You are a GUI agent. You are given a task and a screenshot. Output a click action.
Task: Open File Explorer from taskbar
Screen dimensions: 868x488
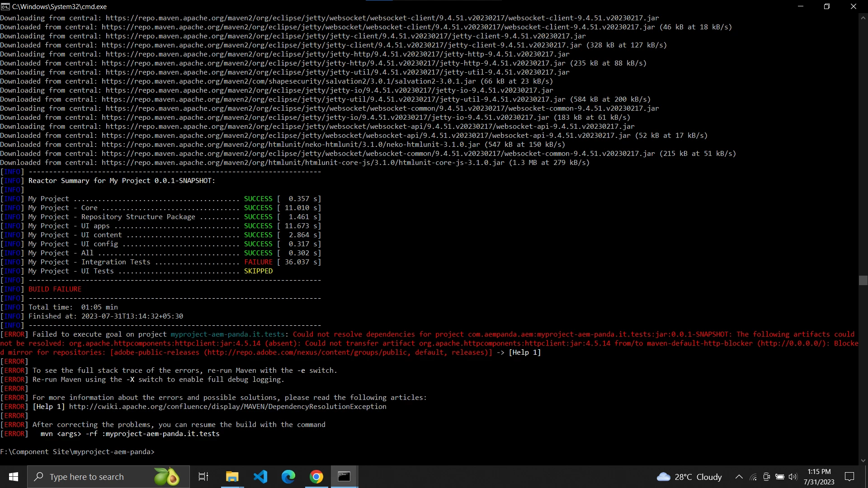(232, 477)
